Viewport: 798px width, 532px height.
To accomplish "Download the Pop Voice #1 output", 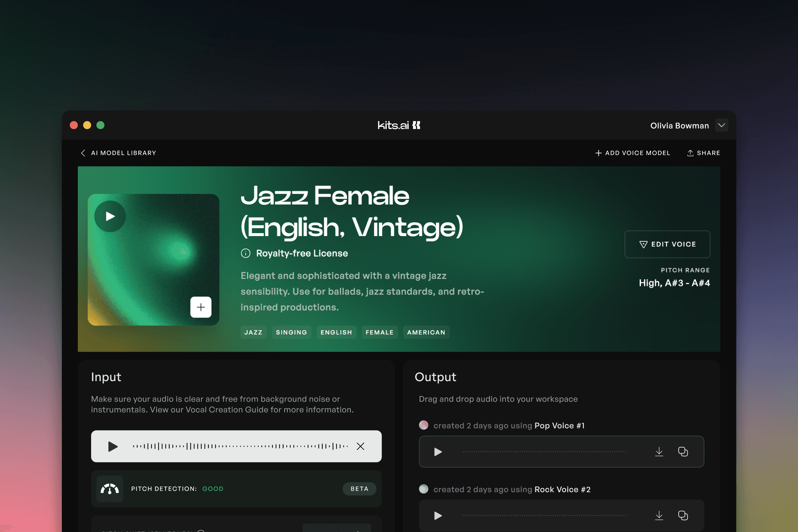I will [659, 452].
